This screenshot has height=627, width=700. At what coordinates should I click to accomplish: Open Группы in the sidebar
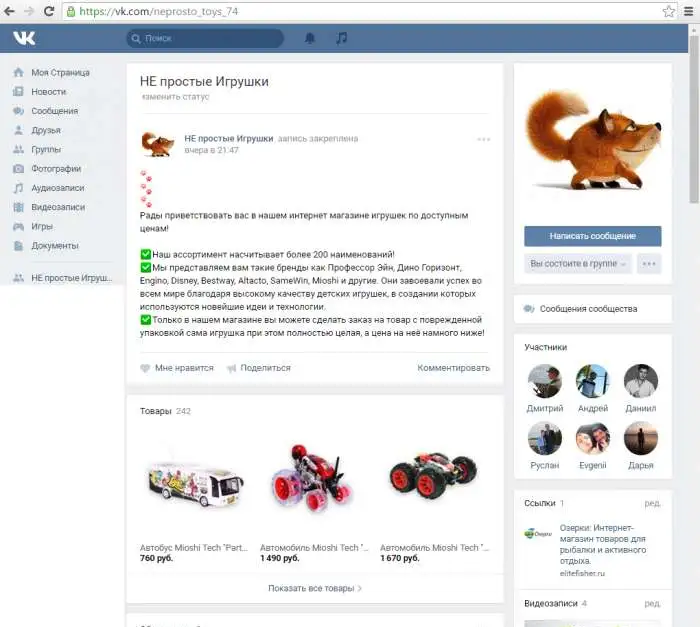46,149
